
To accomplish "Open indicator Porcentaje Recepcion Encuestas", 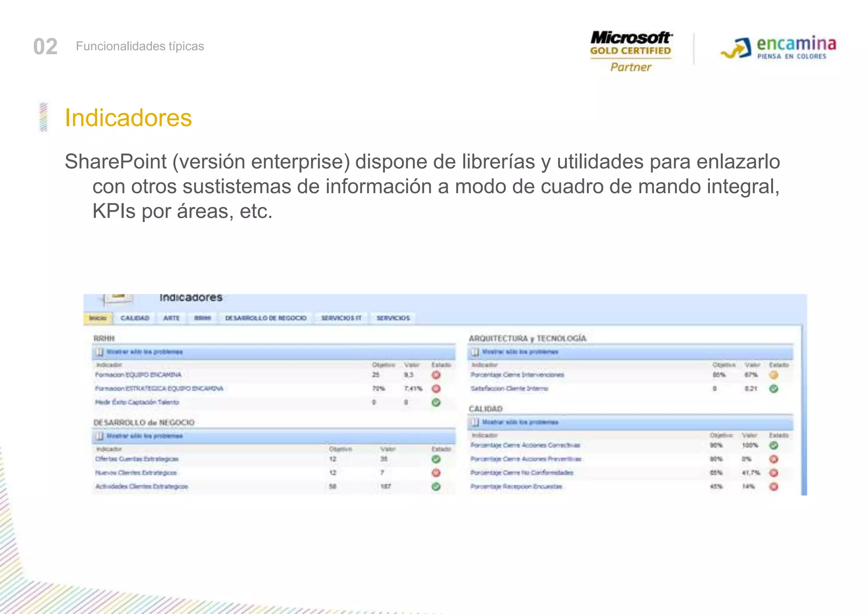I will [x=516, y=486].
